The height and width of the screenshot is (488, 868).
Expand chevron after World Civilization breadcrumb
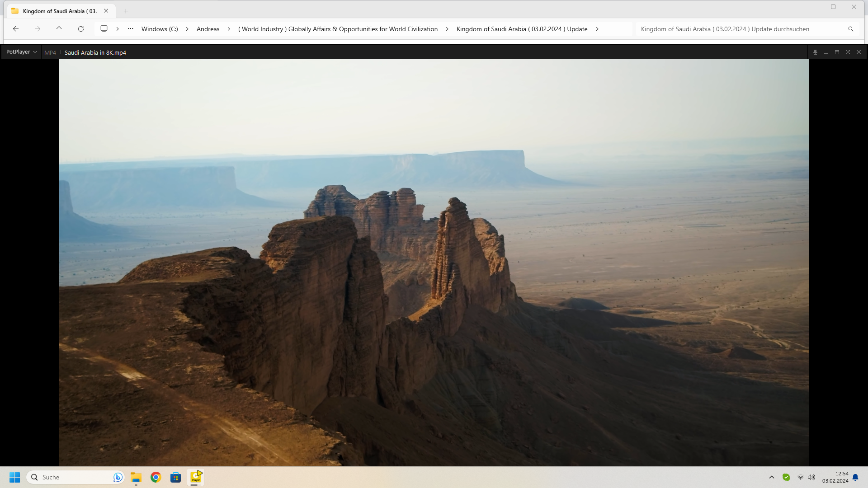coord(447,29)
